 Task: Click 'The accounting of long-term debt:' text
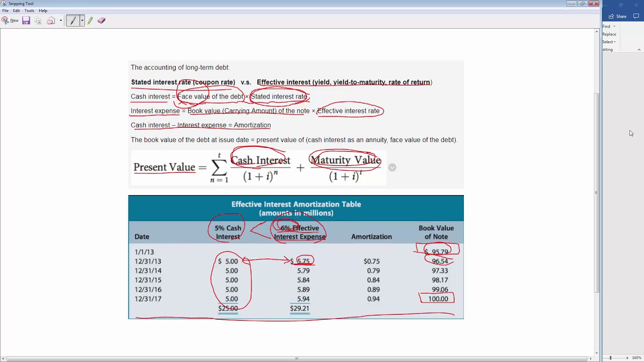coord(180,67)
